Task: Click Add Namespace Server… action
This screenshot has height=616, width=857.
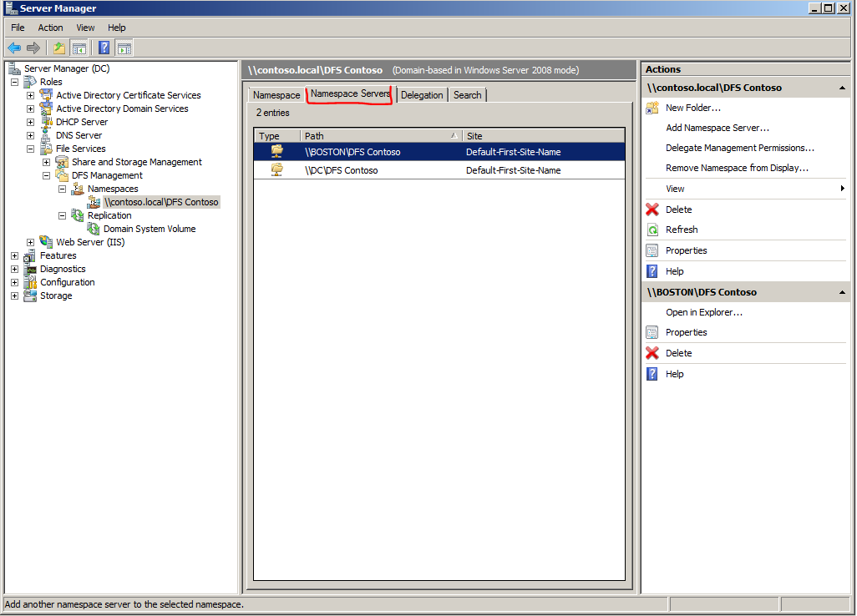Action: click(x=717, y=128)
